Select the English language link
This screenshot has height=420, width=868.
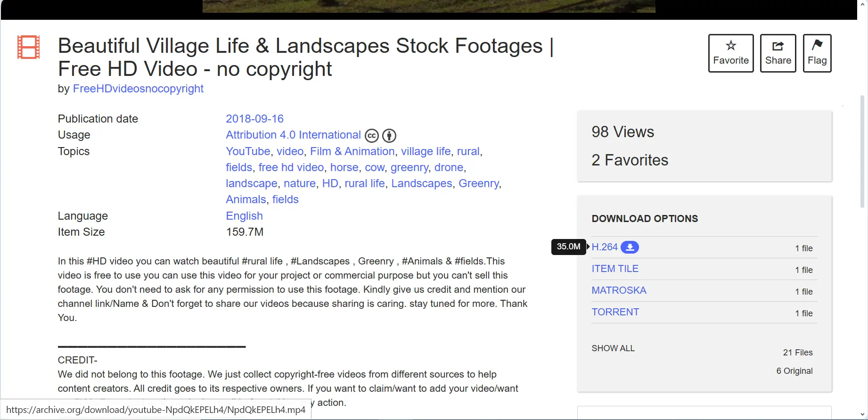pyautogui.click(x=244, y=216)
